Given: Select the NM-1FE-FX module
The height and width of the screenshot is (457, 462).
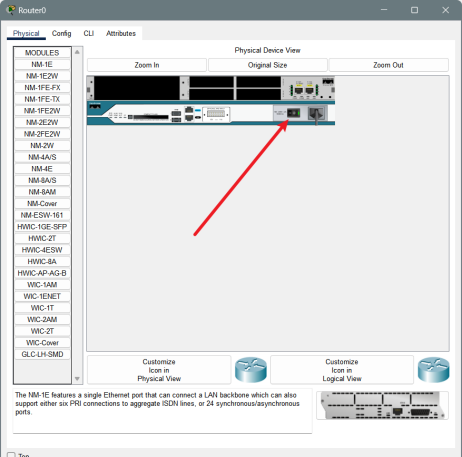Looking at the screenshot, I should pos(42,88).
